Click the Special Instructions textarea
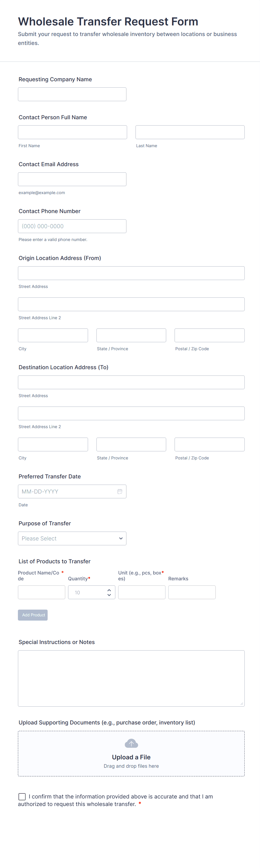 [131, 678]
